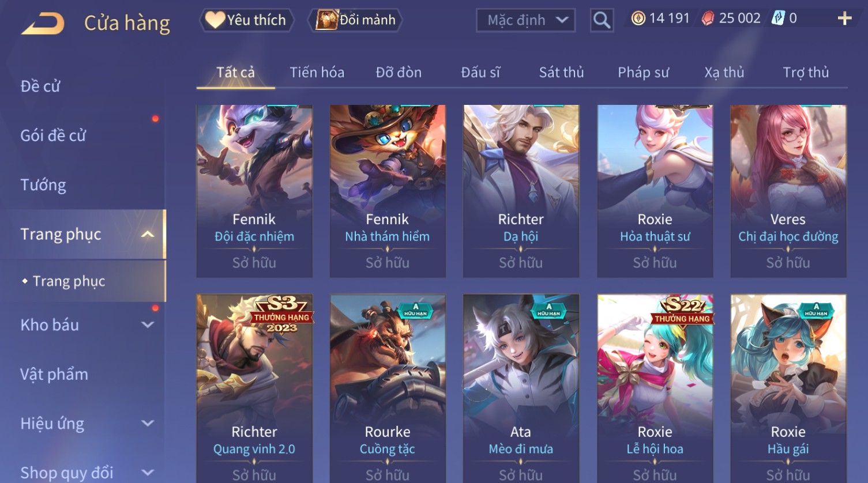Image resolution: width=868 pixels, height=483 pixels.
Task: Open the Mặc định sort dropdown
Action: point(525,20)
